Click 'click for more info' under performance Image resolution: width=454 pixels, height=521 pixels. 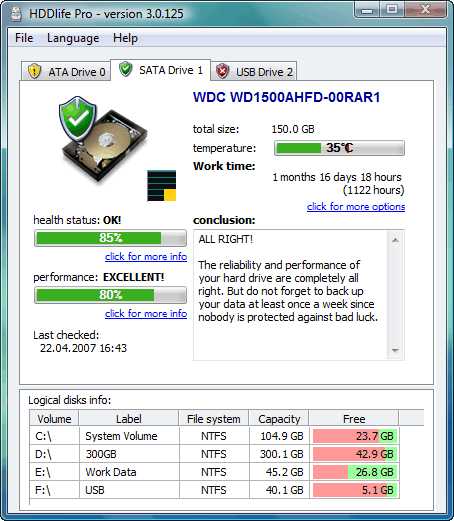pos(146,314)
